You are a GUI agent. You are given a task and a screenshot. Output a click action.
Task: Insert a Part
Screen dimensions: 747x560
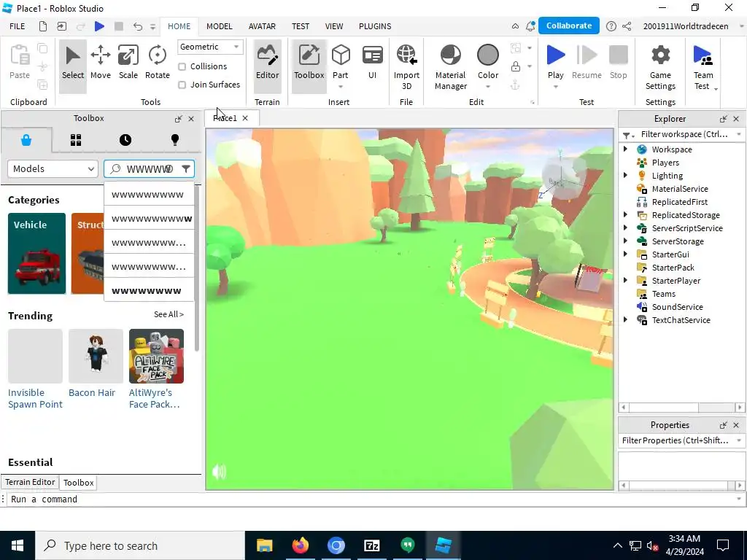(x=341, y=63)
